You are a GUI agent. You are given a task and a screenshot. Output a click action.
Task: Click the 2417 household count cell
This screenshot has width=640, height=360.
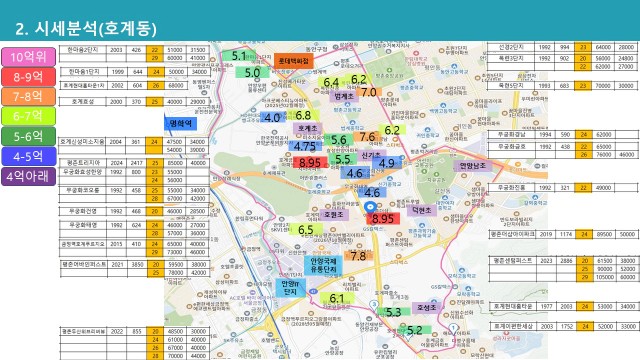coord(136,163)
